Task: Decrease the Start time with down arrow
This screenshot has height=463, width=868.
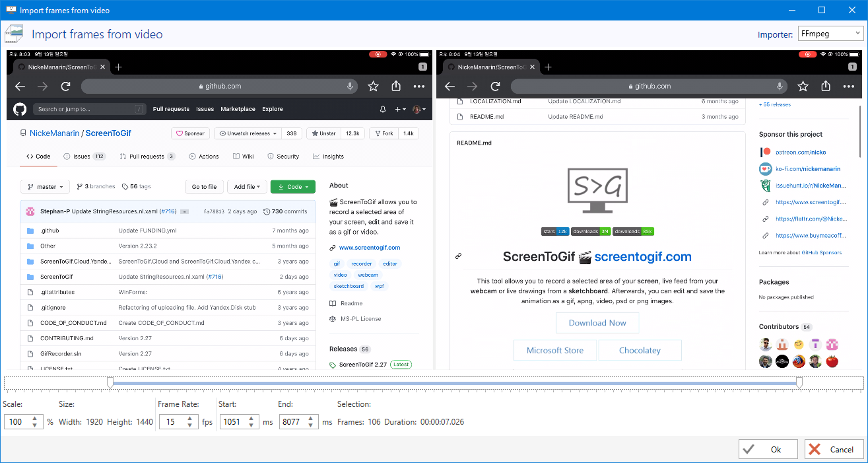Action: (x=251, y=425)
